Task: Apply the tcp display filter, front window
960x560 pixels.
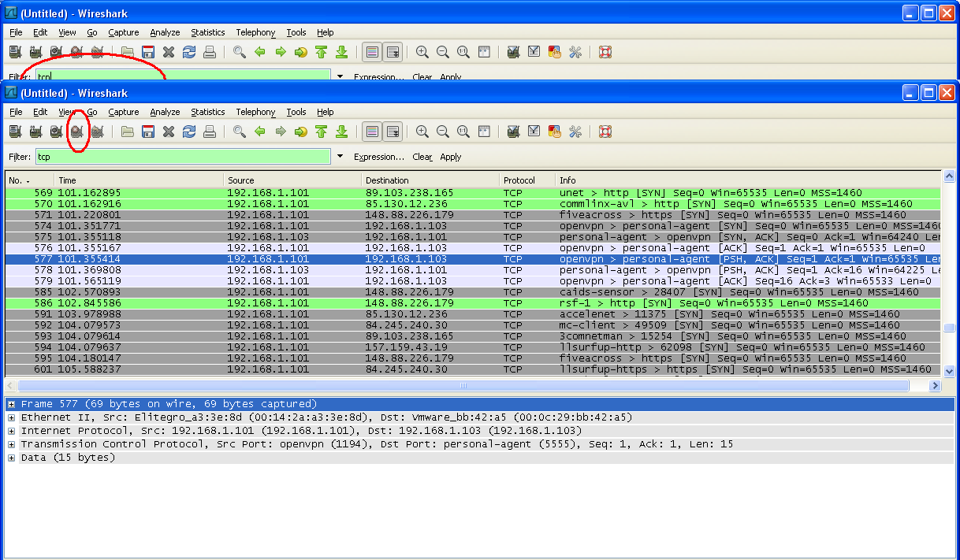Action: [451, 157]
